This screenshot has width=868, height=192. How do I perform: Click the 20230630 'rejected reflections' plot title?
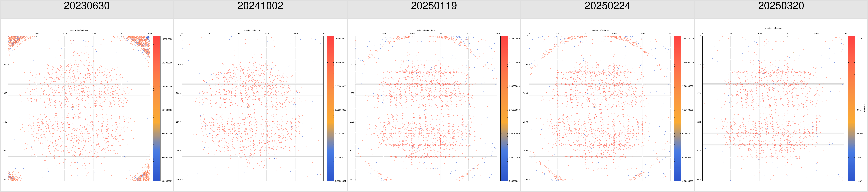click(x=79, y=30)
